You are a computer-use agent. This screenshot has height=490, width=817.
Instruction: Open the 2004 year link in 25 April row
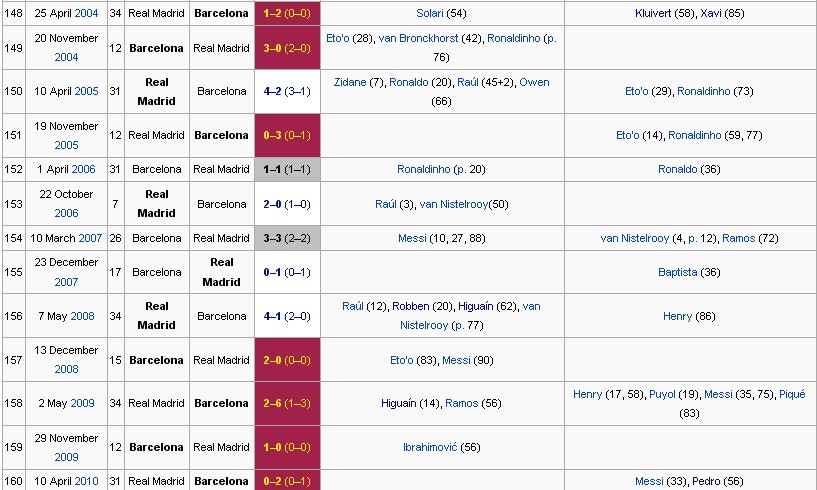click(86, 13)
